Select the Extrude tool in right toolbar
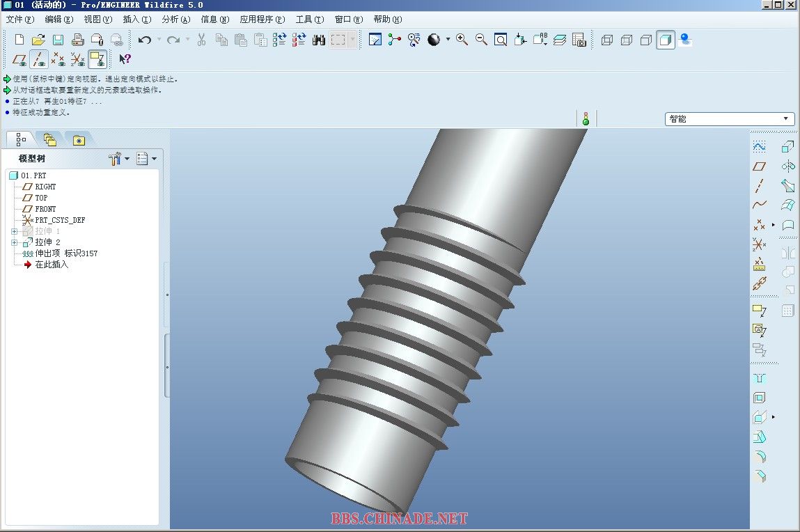 (787, 147)
